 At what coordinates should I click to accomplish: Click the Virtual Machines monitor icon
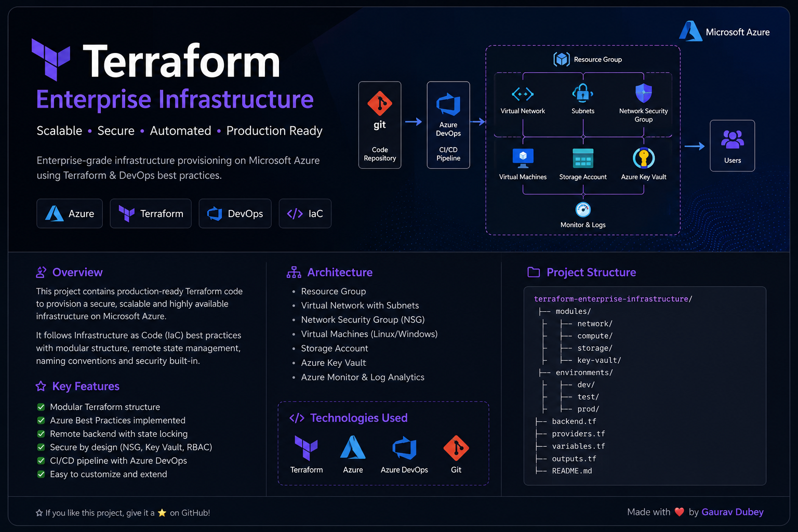pyautogui.click(x=523, y=158)
